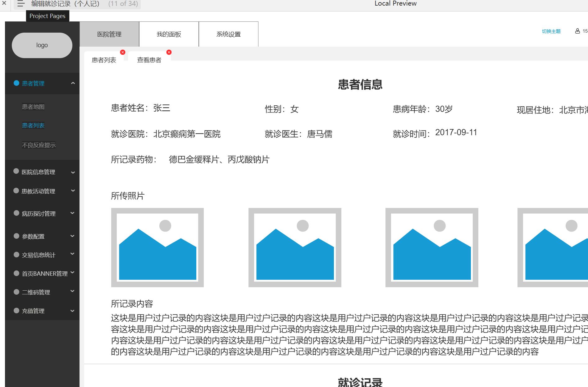The image size is (588, 387).
Task: Click the 所传照片 label
Action: 128,196
